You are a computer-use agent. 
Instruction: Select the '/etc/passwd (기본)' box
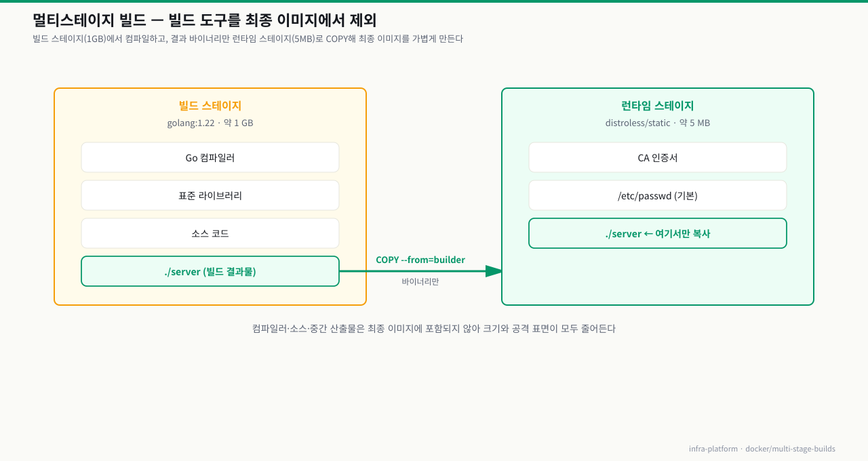coord(658,195)
